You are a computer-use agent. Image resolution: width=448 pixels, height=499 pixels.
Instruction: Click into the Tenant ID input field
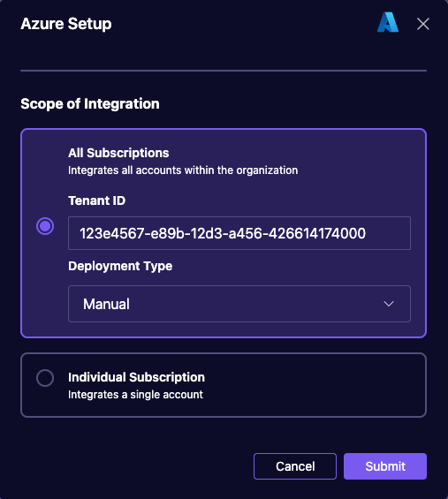[239, 233]
